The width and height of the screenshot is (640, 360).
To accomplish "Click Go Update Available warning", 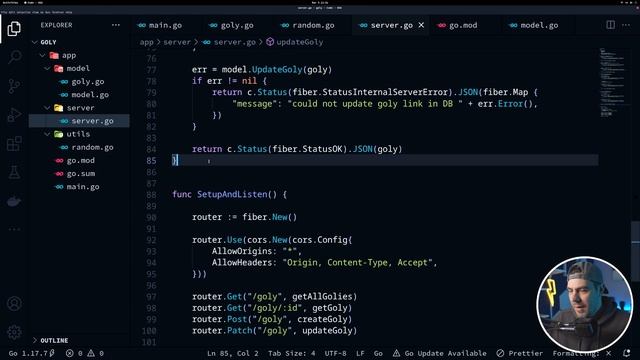I will tap(440, 353).
